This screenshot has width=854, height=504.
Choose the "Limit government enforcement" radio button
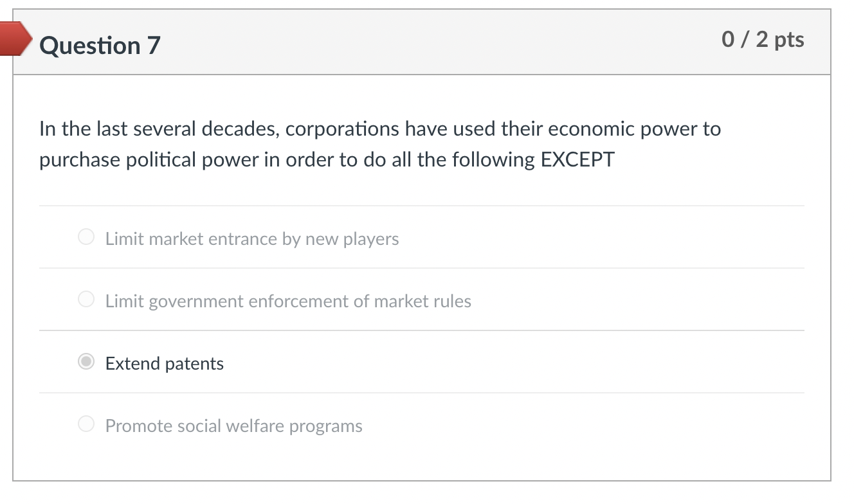86,300
